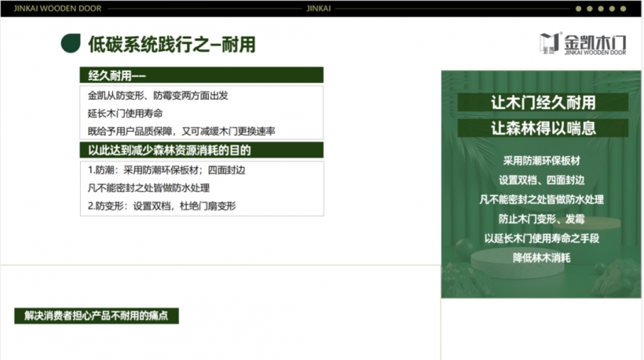
Task: Click the Jinkai door logo icon at top right
Action: 551,43
